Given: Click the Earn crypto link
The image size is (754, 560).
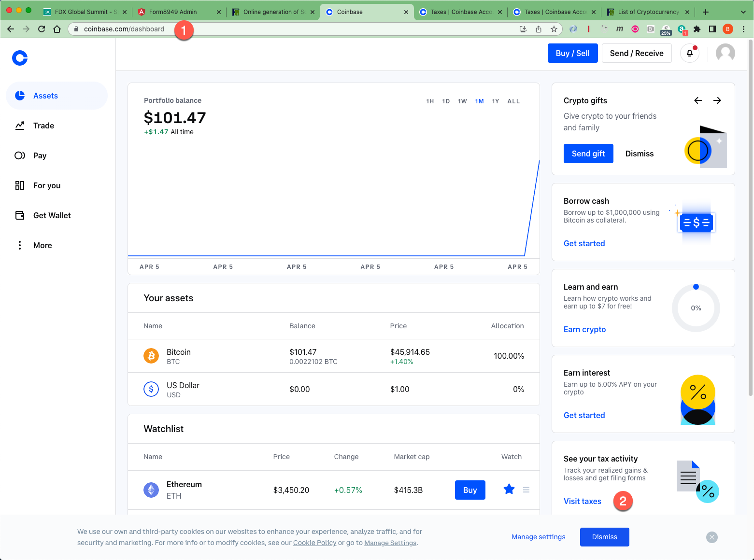Looking at the screenshot, I should click(x=584, y=329).
